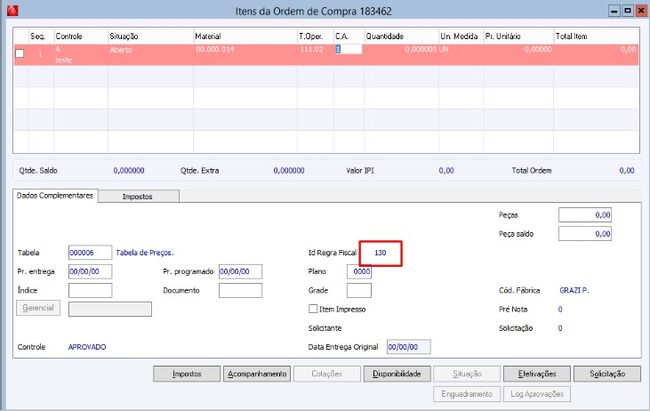Sort by Situação column header
The image size is (650, 411).
(150, 36)
